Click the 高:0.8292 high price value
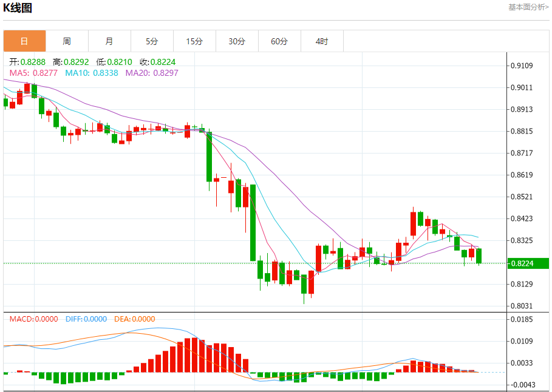The height and width of the screenshot is (392, 552). 71,62
